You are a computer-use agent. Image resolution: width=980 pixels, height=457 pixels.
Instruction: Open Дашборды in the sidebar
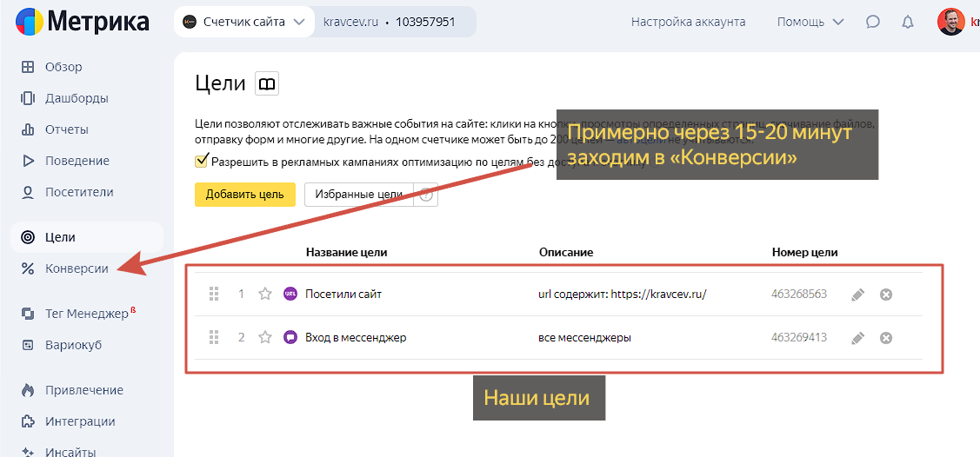click(77, 98)
